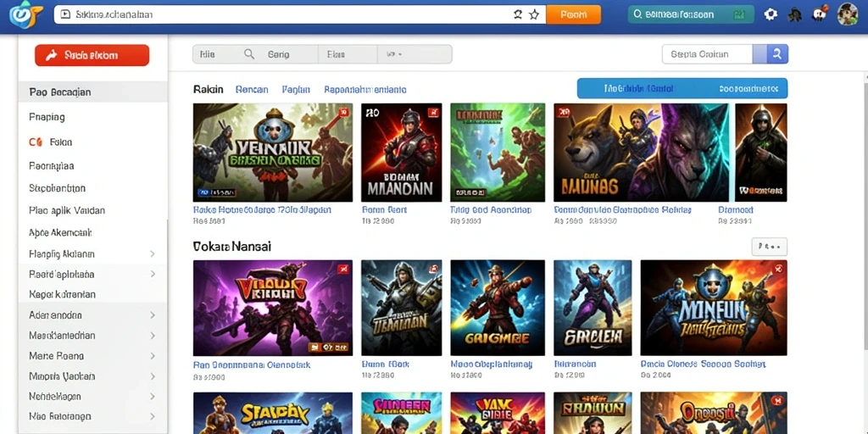The height and width of the screenshot is (434, 868).
Task: Open the STAIDAY game thumbnail
Action: (x=273, y=413)
